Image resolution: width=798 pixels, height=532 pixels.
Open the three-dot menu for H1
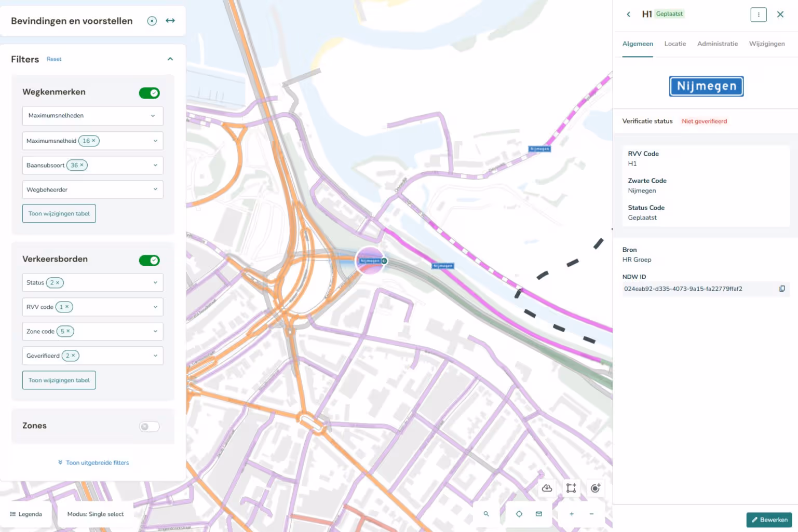tap(758, 15)
